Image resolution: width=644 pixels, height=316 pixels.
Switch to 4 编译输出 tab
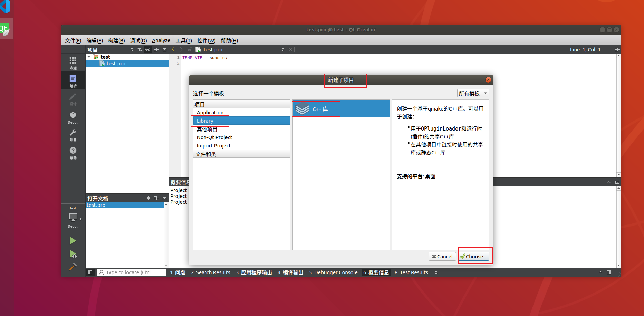pos(290,272)
